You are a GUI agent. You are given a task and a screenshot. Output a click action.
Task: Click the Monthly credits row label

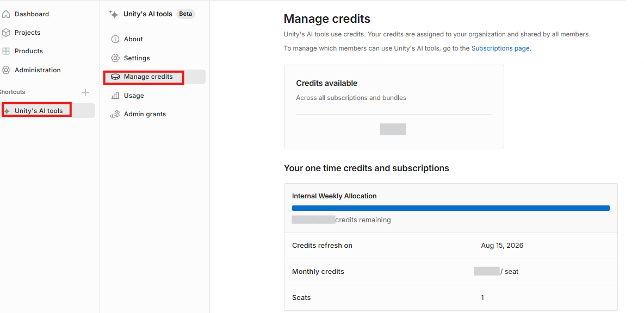click(x=318, y=272)
